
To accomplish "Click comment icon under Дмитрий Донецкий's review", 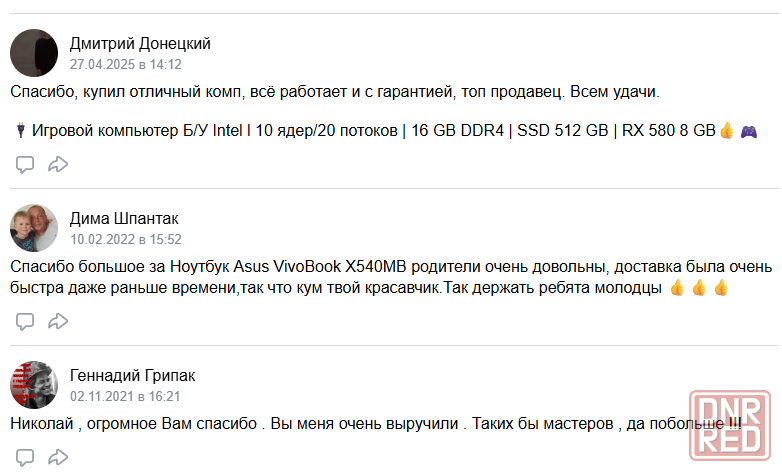I will click(x=24, y=164).
